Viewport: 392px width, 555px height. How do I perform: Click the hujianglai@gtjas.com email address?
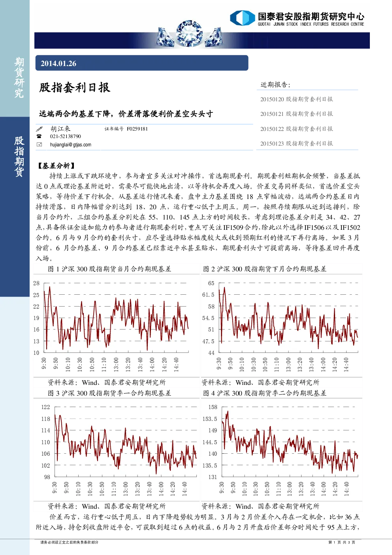point(70,145)
